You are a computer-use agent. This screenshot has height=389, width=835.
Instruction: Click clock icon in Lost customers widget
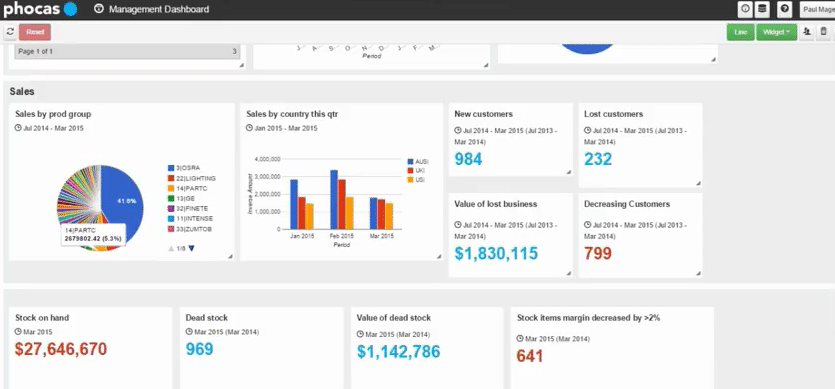pyautogui.click(x=587, y=131)
